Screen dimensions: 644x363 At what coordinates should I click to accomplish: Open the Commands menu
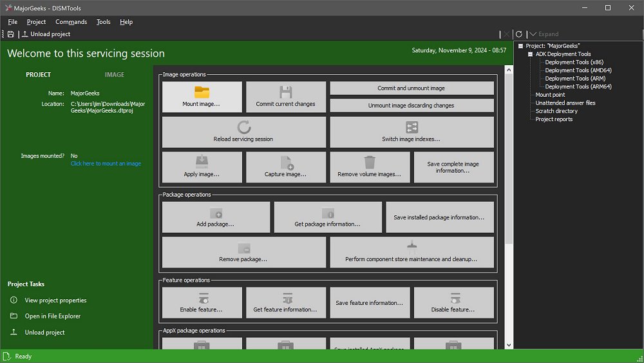click(71, 22)
